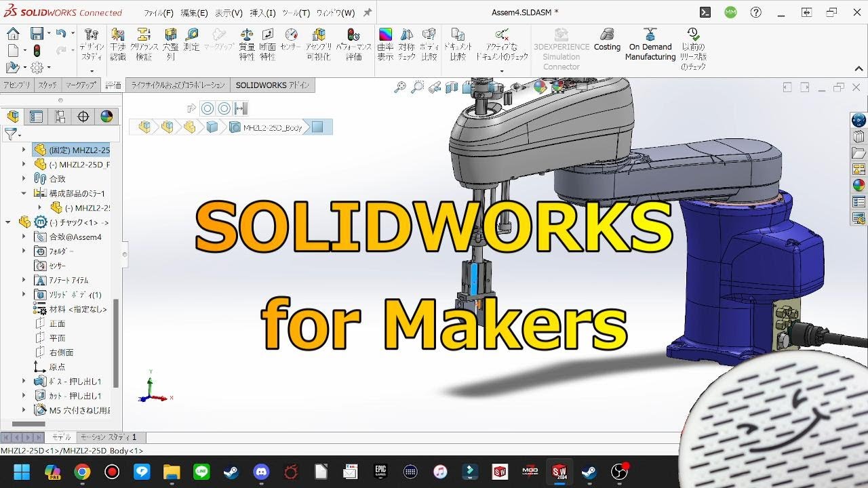Open the Help question mark icon

(x=756, y=12)
